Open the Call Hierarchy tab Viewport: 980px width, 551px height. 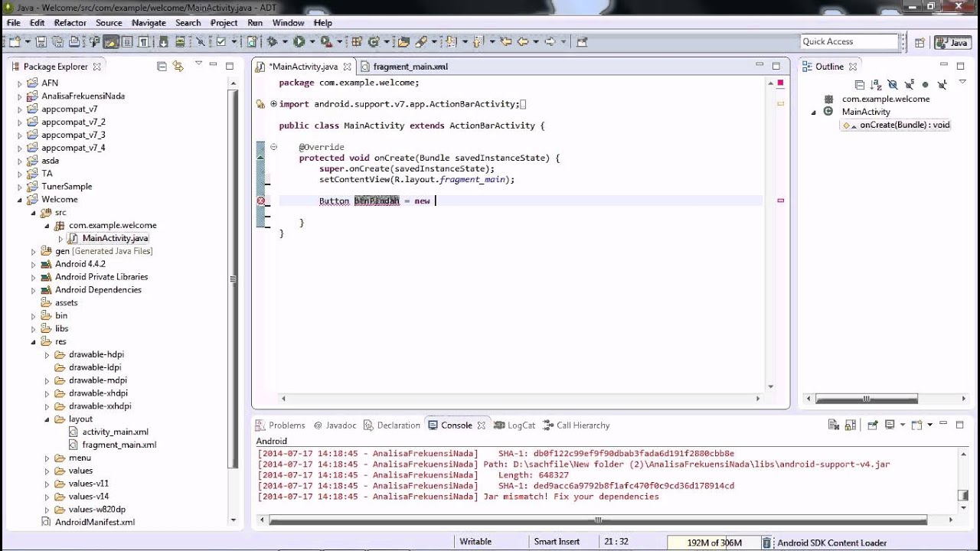click(577, 425)
